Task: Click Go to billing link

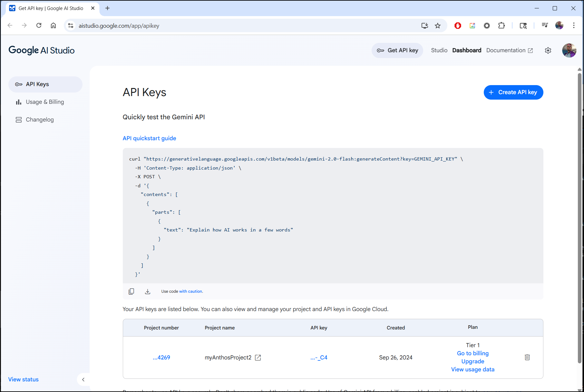Action: pyautogui.click(x=473, y=353)
